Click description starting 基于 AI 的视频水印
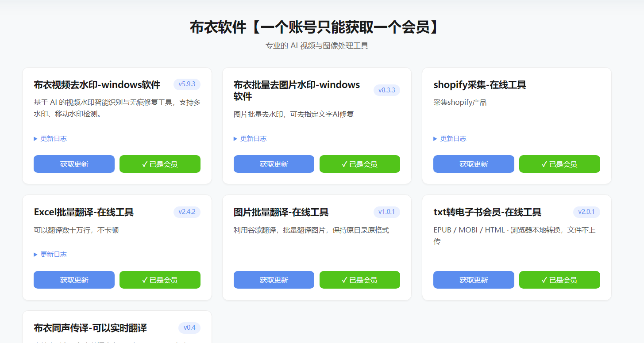 click(117, 108)
